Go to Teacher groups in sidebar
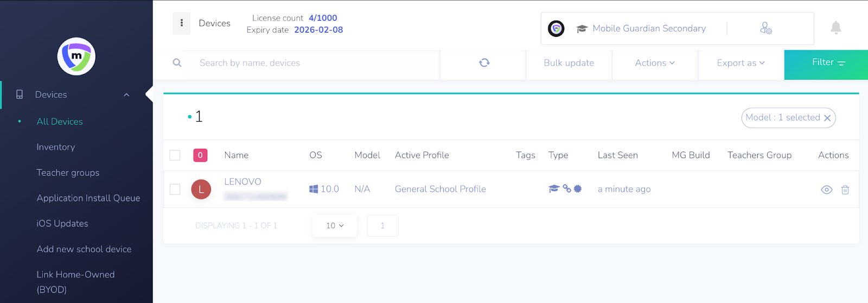 (x=68, y=173)
